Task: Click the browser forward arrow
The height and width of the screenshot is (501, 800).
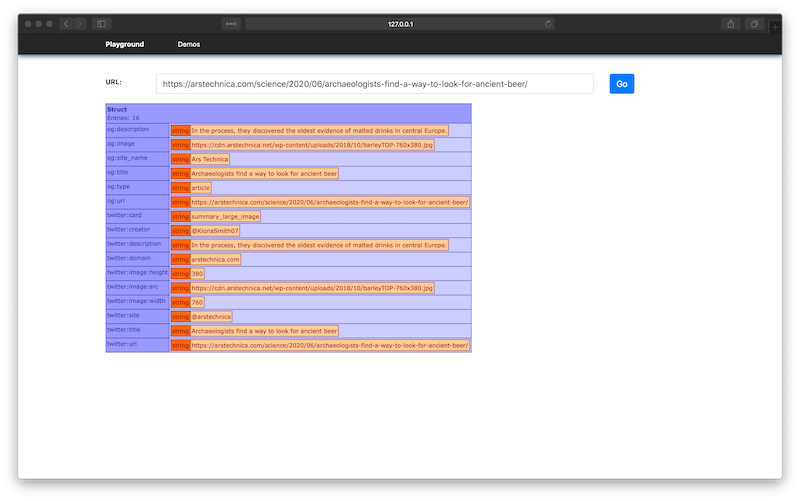Action: [x=80, y=24]
